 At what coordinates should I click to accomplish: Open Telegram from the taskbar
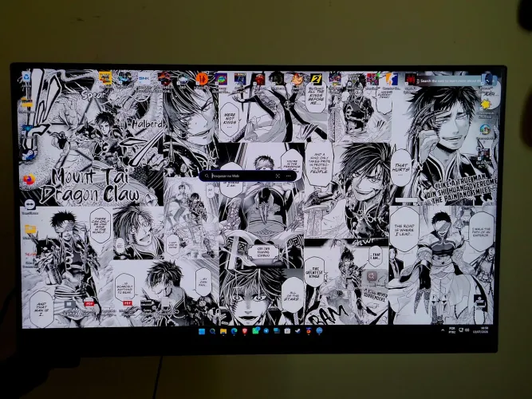point(266,331)
